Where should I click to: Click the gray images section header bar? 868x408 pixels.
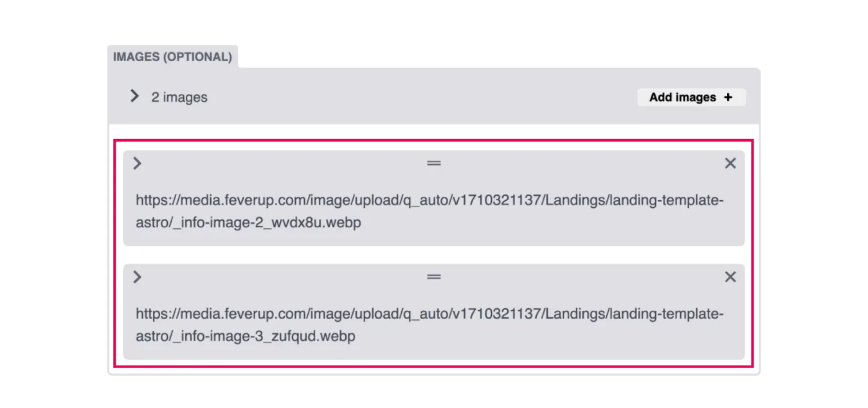(x=434, y=97)
